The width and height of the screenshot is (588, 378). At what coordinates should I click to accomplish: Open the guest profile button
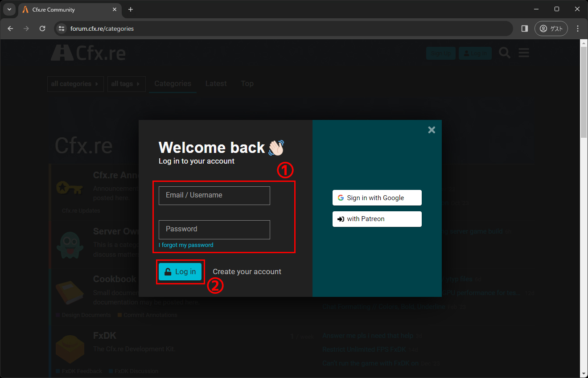[551, 29]
